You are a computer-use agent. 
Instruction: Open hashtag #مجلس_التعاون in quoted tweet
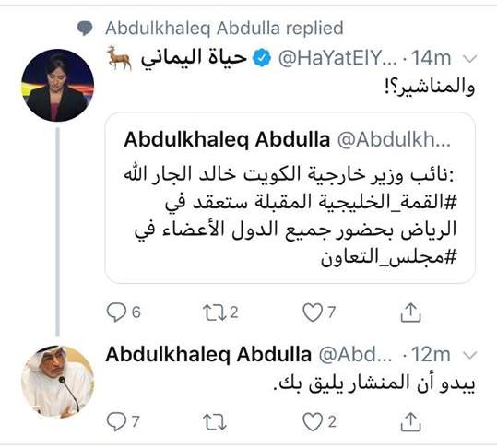tap(388, 257)
